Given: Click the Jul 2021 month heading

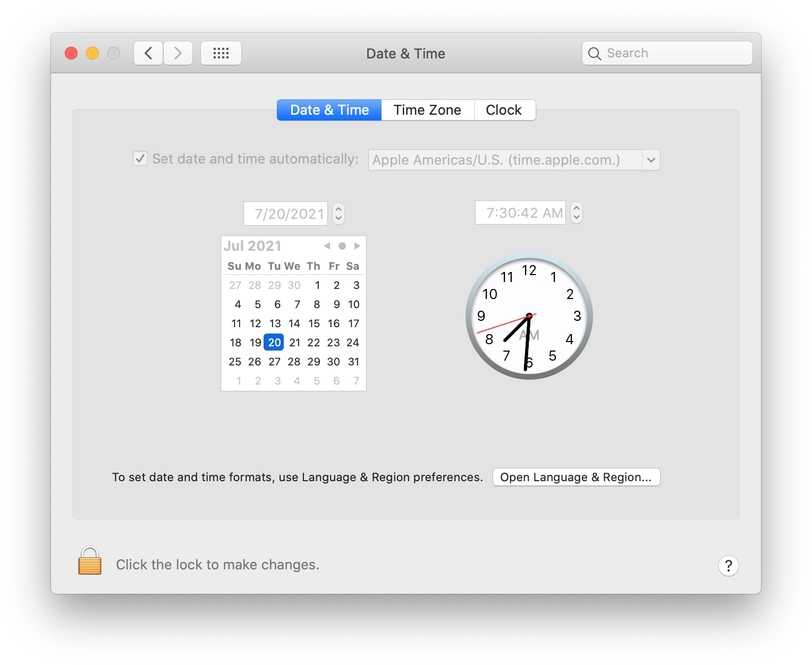Looking at the screenshot, I should (x=252, y=246).
